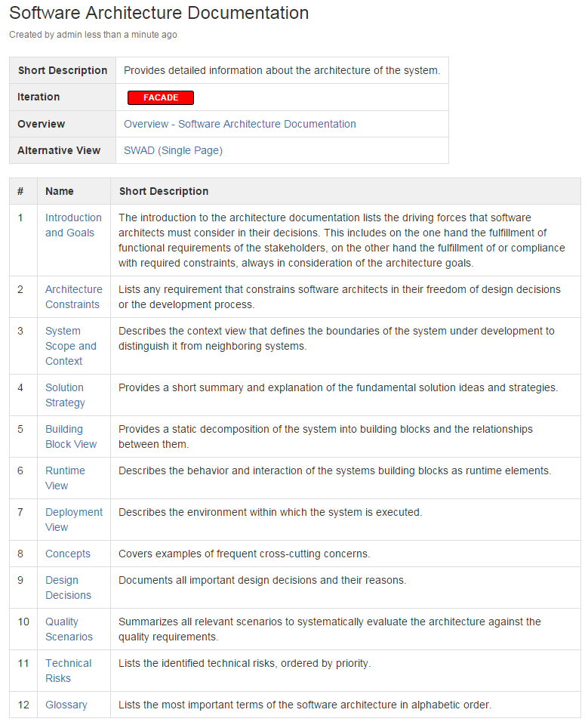Click the red FACADE iteration badge
The height and width of the screenshot is (725, 588).
point(161,97)
